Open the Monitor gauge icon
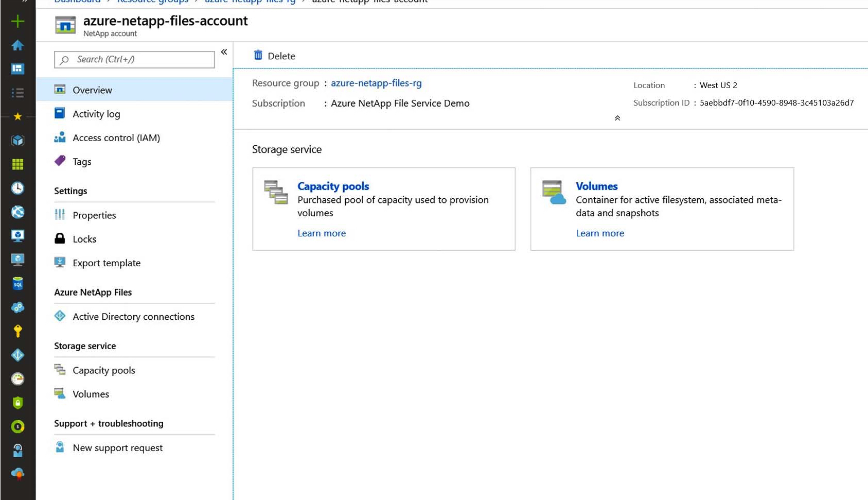This screenshot has width=868, height=500. tap(17, 379)
